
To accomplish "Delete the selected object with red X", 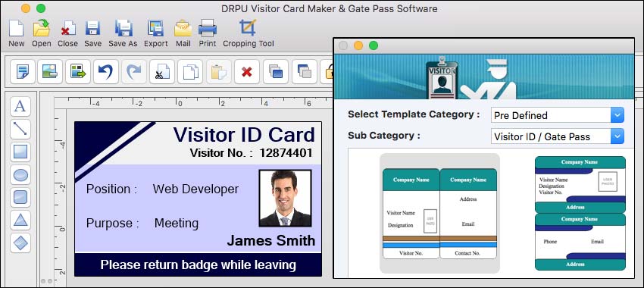I will click(247, 72).
